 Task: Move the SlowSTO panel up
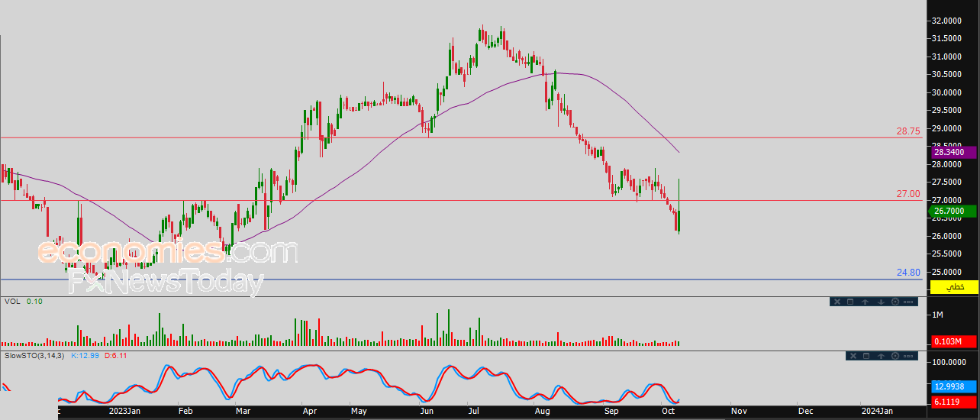coord(881,356)
